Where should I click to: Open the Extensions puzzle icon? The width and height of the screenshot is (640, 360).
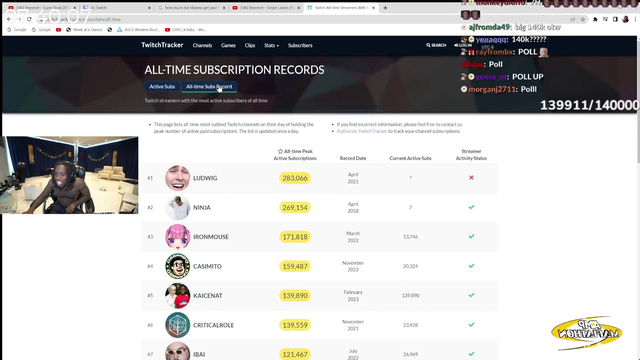595,19
